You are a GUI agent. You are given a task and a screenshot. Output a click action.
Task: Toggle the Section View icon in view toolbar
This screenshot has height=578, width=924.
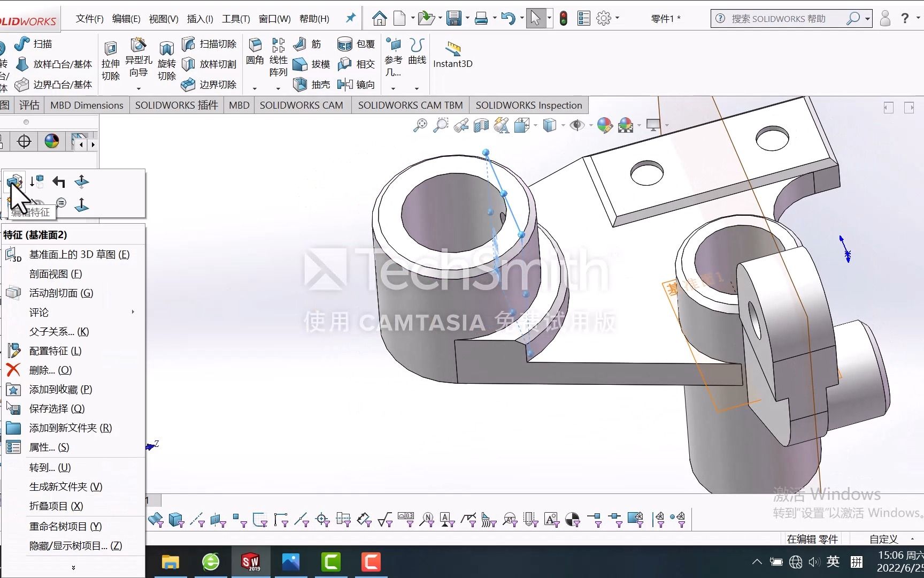click(x=481, y=126)
